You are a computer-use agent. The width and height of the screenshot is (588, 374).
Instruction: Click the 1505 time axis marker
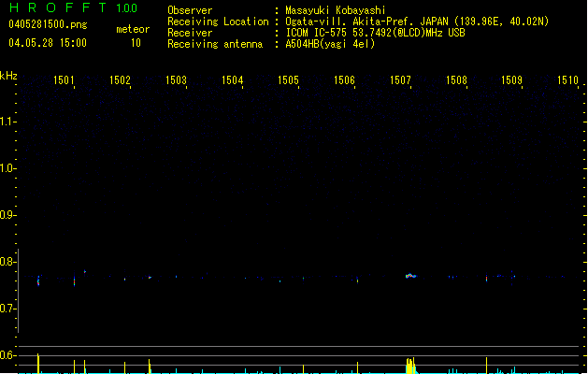click(288, 80)
